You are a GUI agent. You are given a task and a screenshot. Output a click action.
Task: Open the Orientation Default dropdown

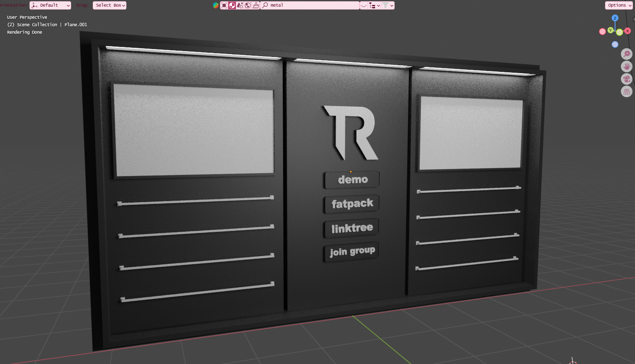pos(50,5)
